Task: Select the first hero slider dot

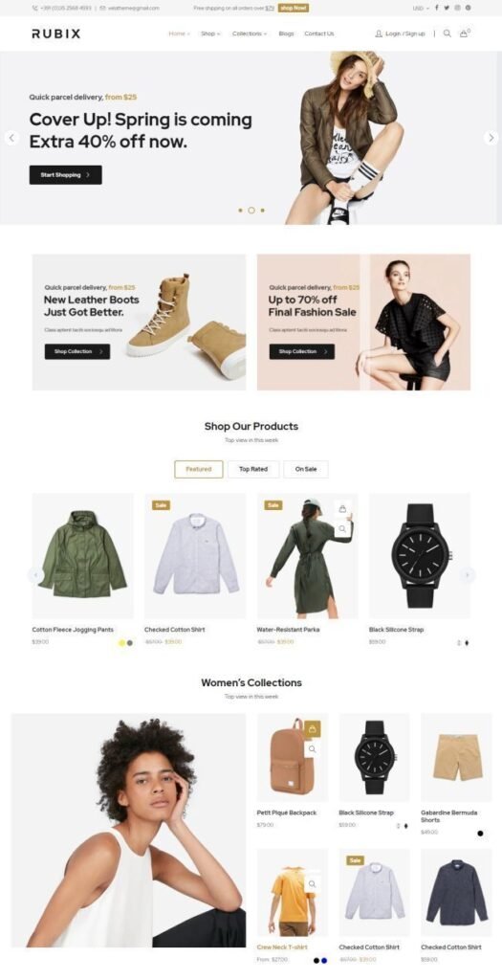Action: [240, 211]
